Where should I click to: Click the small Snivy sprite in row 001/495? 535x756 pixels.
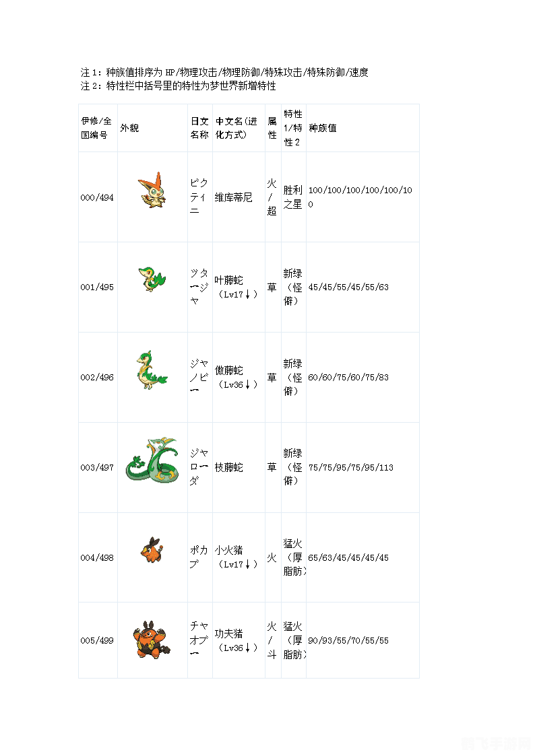(x=150, y=279)
